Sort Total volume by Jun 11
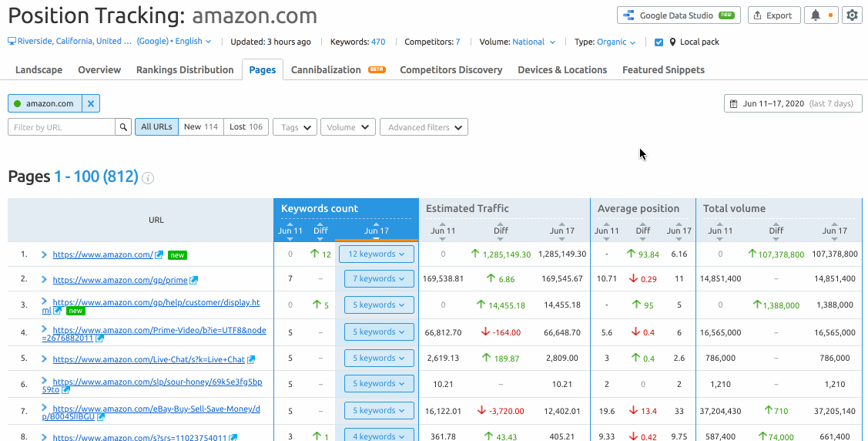Screen dimensions: 868x441 coord(719,231)
